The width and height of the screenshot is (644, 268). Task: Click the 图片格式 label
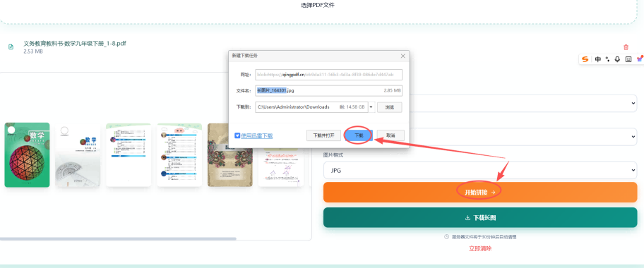pos(333,155)
